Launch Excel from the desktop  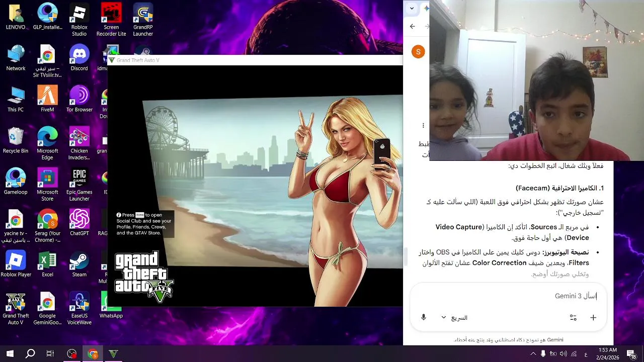point(47,264)
